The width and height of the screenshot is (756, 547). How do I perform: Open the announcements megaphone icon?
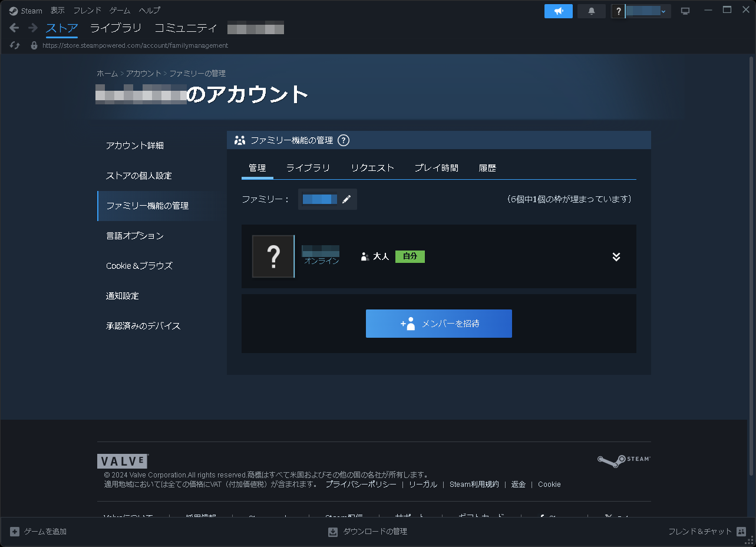(x=557, y=11)
